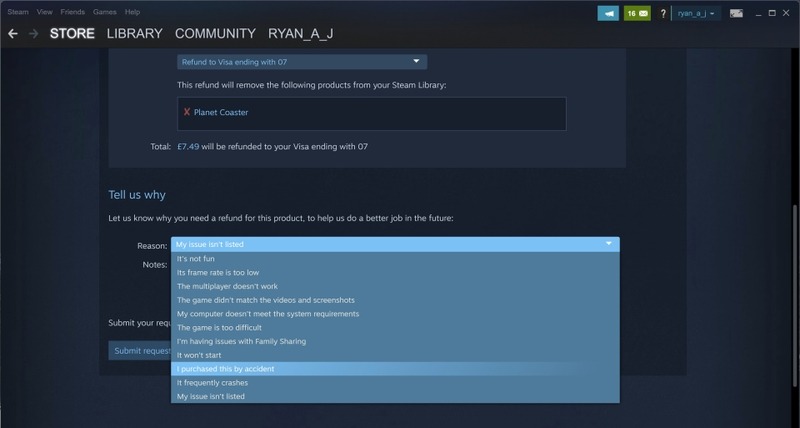The width and height of the screenshot is (800, 428).
Task: Select 'The game is too difficult'
Action: point(395,328)
